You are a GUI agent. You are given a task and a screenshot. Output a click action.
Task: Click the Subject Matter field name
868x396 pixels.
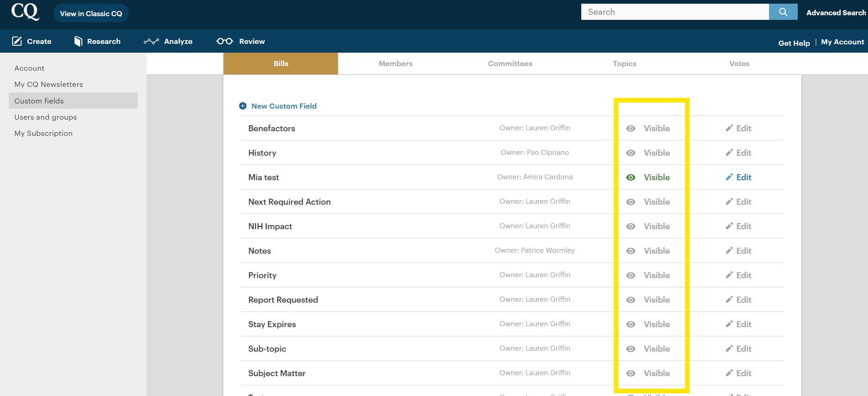coord(277,373)
